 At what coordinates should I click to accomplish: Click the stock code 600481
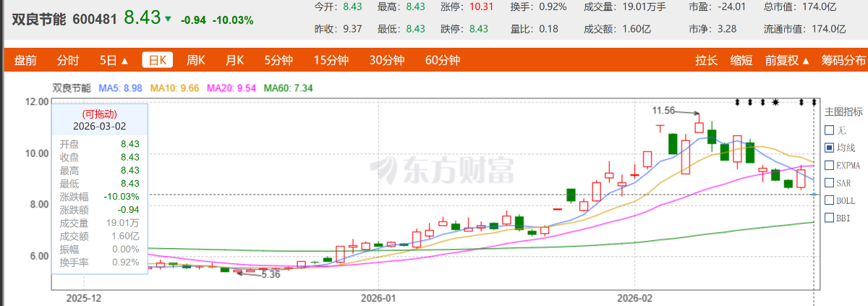pos(95,20)
